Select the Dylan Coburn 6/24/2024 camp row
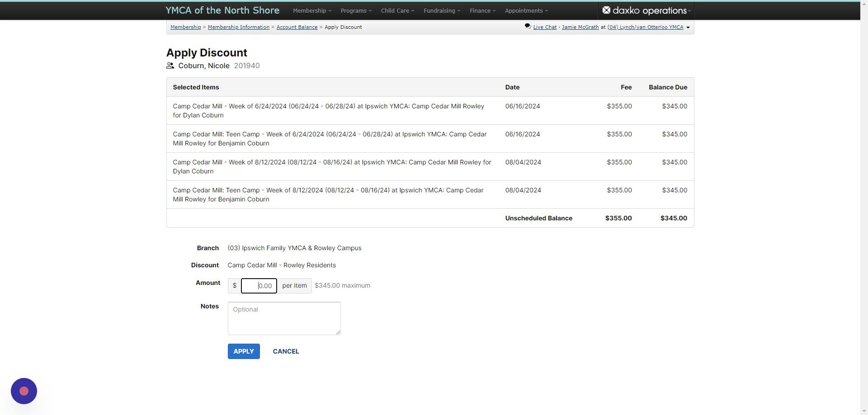The image size is (868, 415). pyautogui.click(x=430, y=111)
